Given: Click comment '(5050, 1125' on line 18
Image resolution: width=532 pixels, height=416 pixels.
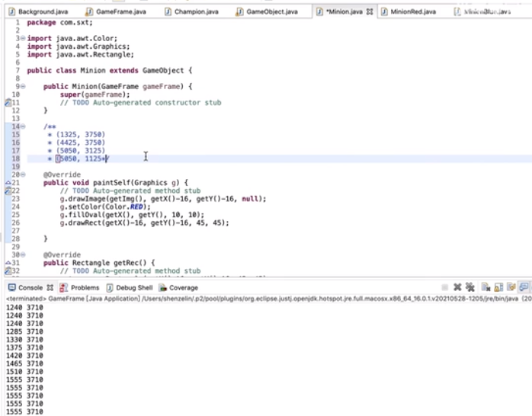Looking at the screenshot, I should coord(79,158).
